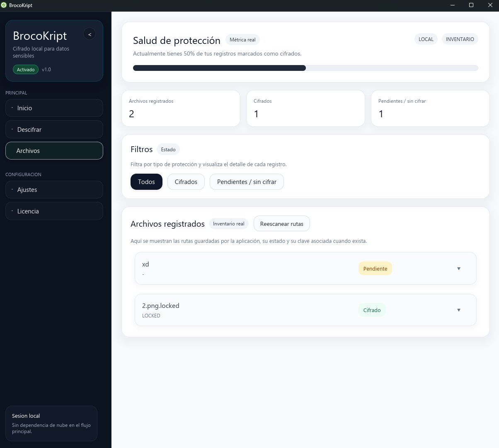Viewport: 499px width, 448px height.
Task: Expand the xd file entry arrow
Action: (x=459, y=269)
